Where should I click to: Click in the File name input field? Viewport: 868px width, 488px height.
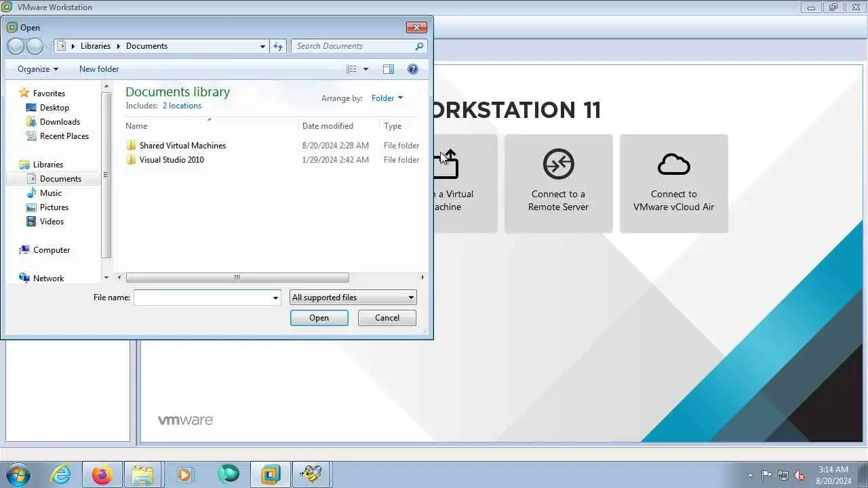coord(202,298)
